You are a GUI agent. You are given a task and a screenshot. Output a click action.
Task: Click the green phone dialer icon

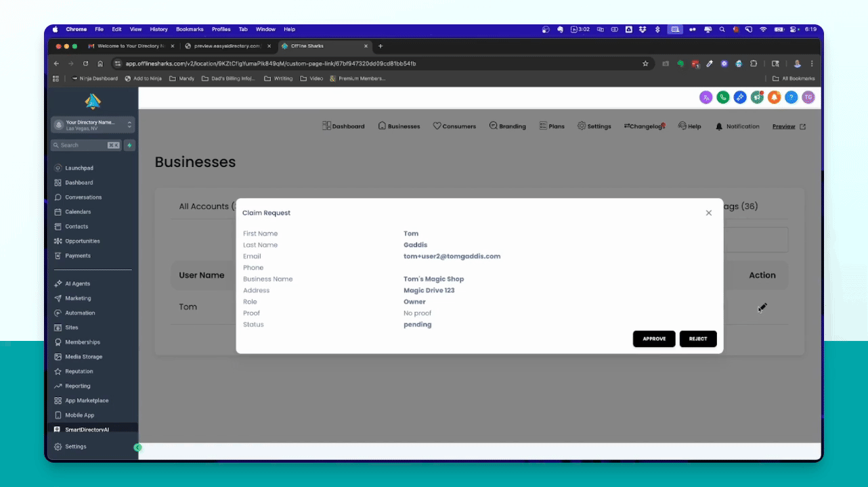pos(723,97)
